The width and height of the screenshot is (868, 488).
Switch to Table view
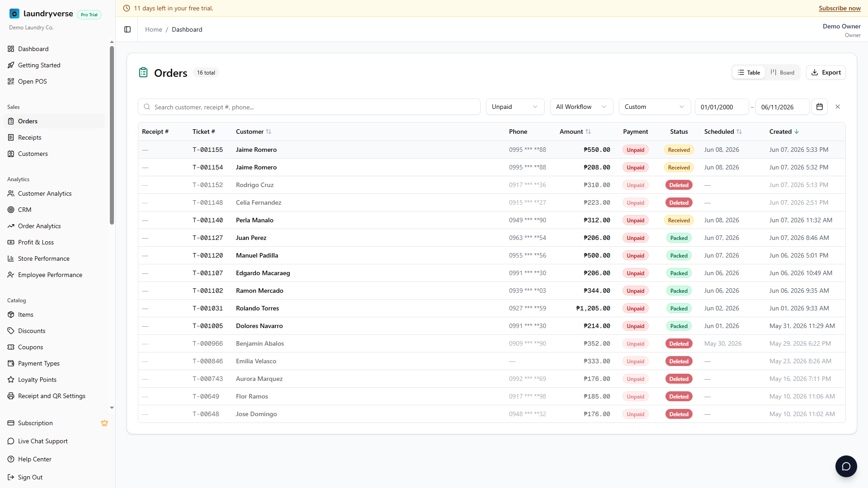[749, 72]
